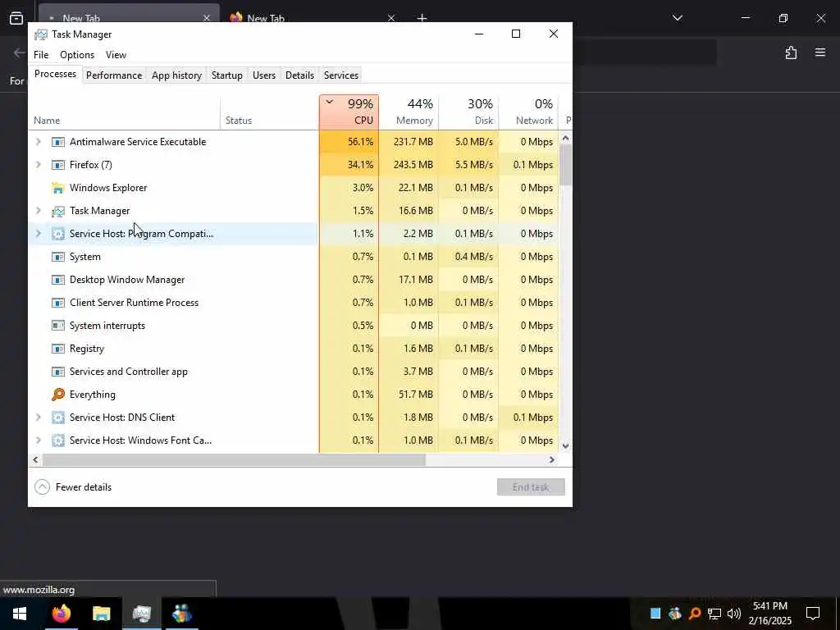Sort by the Network column header

(x=529, y=112)
